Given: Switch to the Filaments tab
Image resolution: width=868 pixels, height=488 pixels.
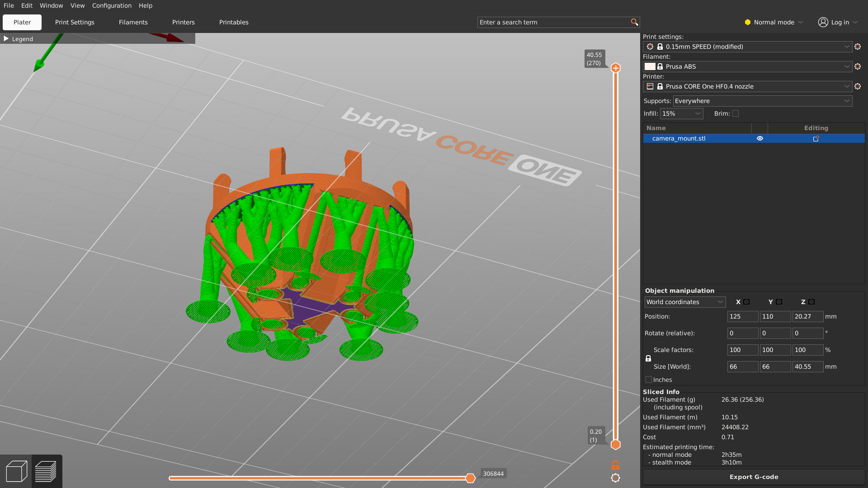Looking at the screenshot, I should [x=133, y=22].
